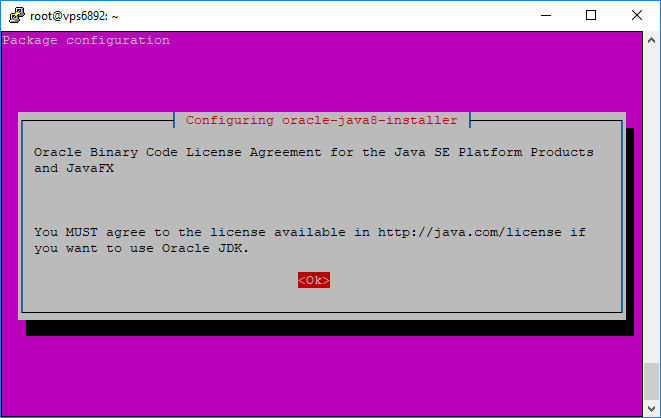Open the PuTTY system menu icon
This screenshot has width=661, height=418.
tap(15, 15)
